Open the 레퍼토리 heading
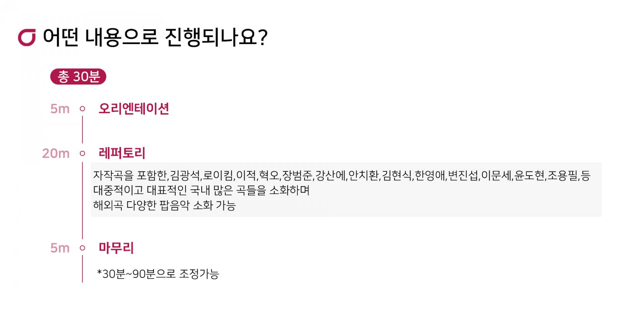This screenshot has height=318, width=644. pyautogui.click(x=122, y=153)
